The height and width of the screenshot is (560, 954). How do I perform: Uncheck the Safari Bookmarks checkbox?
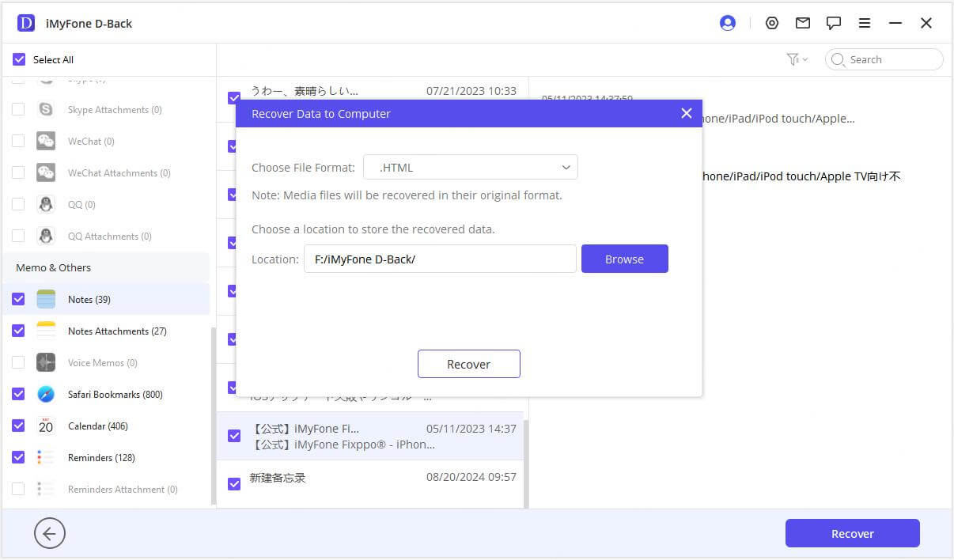[18, 394]
